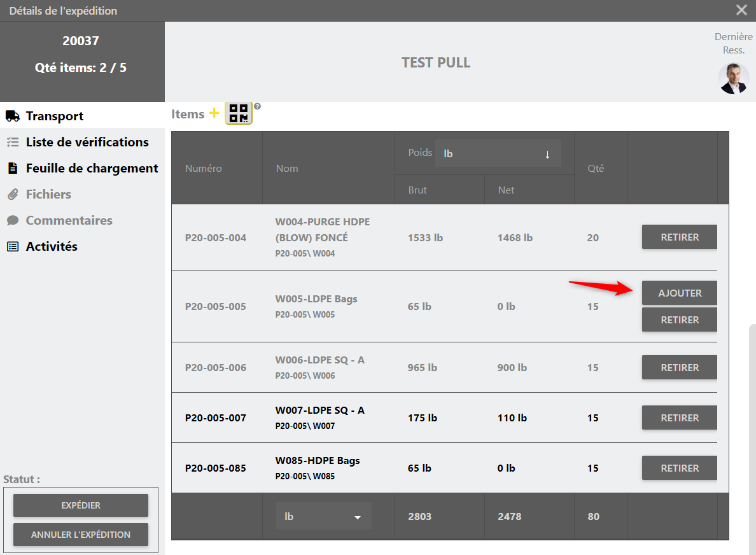Viewport: 756px width, 555px height.
Task: Click the P20-005\ W085 path text
Action: [305, 477]
